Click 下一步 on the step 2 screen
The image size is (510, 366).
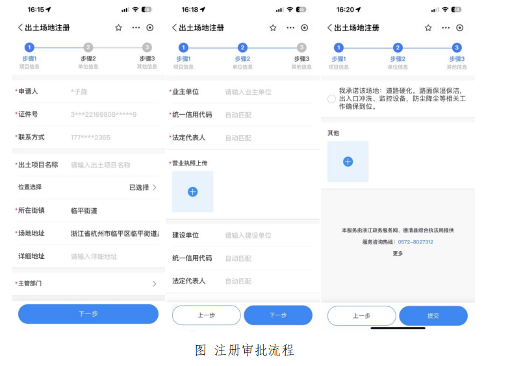pos(278,315)
